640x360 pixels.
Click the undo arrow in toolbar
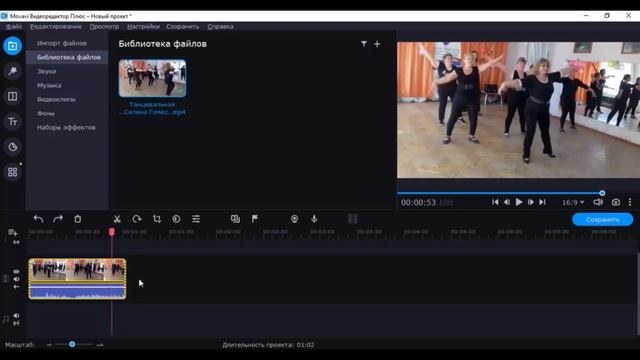[x=38, y=219]
